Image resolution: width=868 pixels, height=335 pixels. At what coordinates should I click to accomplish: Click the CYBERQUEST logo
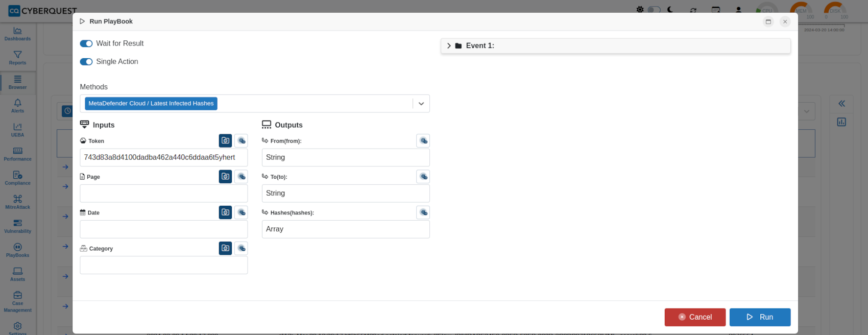43,11
